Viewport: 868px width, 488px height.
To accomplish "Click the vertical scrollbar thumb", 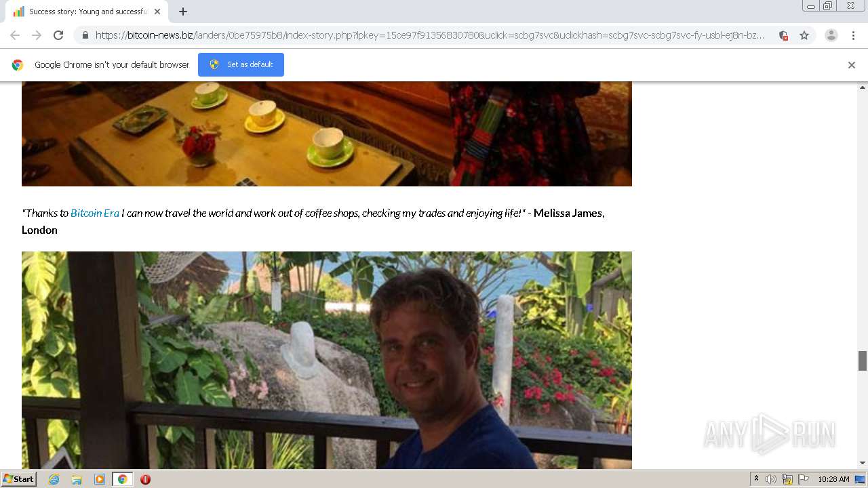I will 863,361.
